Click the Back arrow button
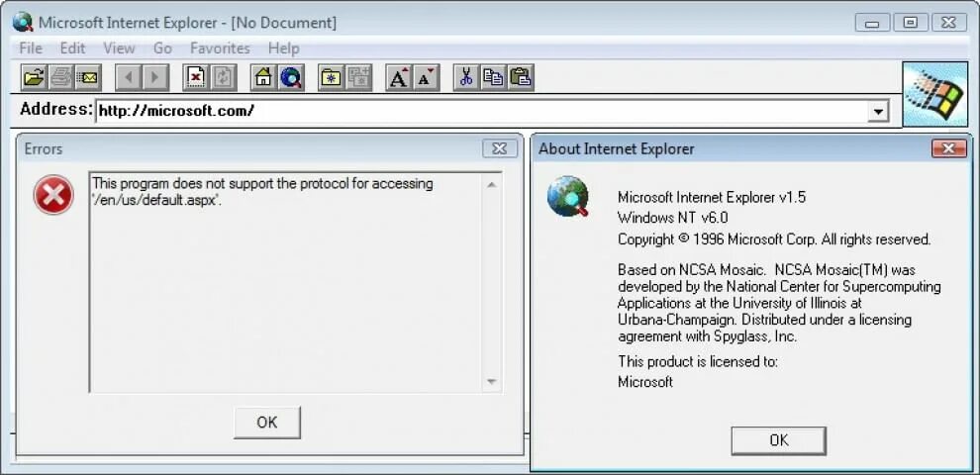The image size is (980, 475). (129, 77)
